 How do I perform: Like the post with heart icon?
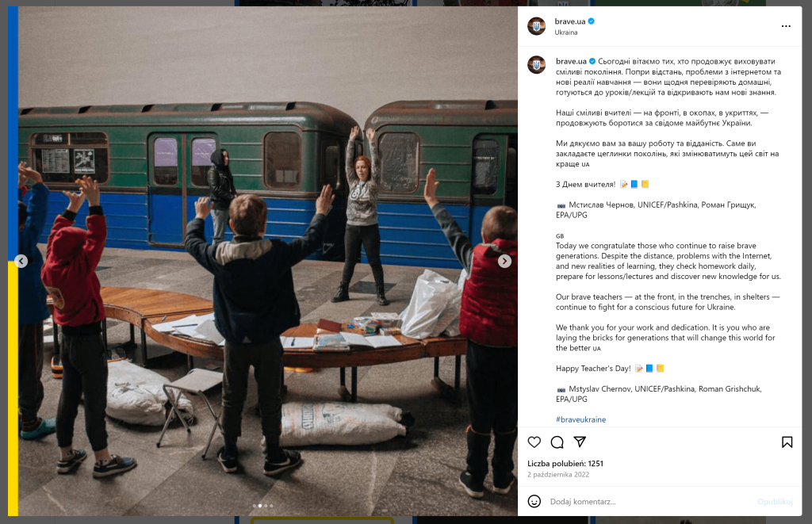coord(534,442)
